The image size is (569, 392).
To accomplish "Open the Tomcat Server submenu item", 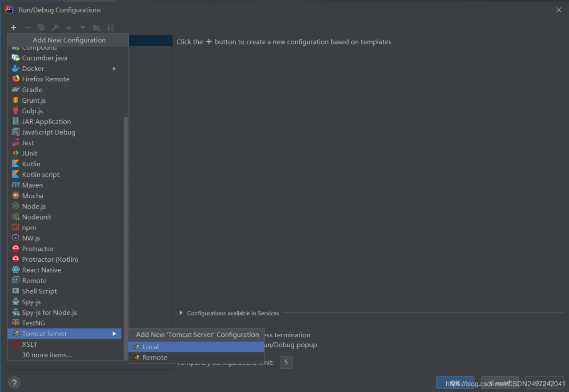I will pyautogui.click(x=64, y=334).
